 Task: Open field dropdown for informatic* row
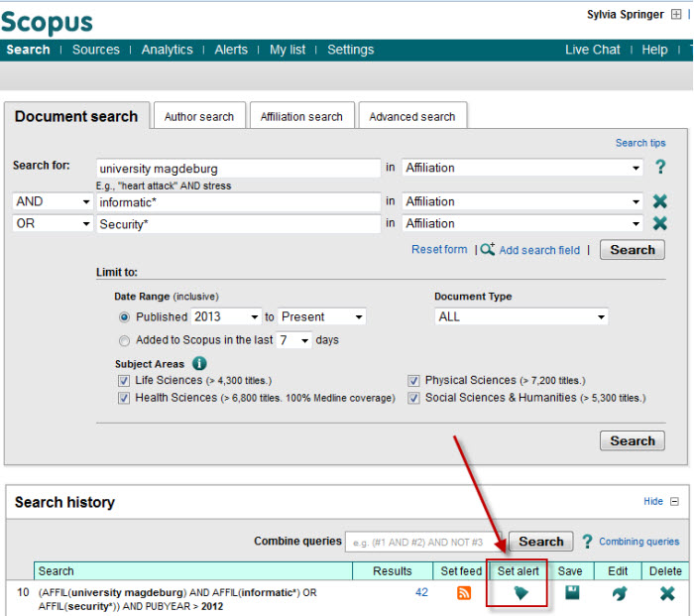point(522,201)
